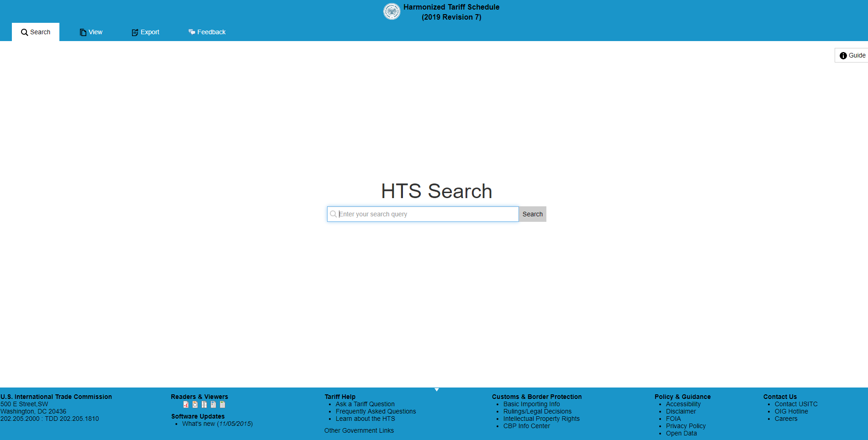Open Learn about the HTS link
This screenshot has height=440, width=868.
(x=365, y=419)
